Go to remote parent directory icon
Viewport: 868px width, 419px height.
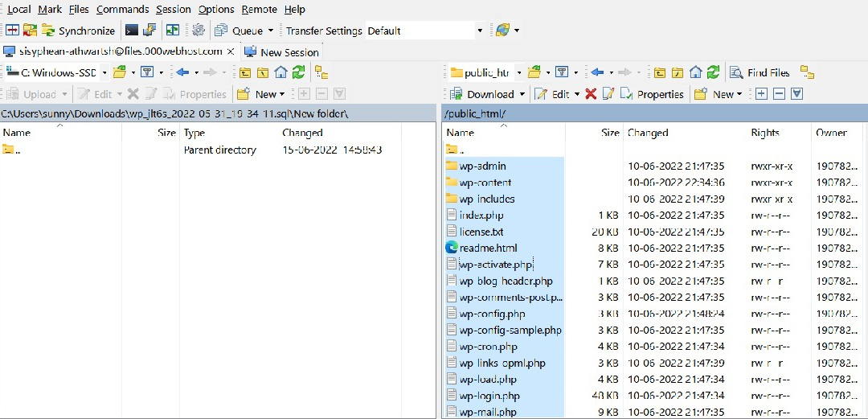click(x=659, y=72)
